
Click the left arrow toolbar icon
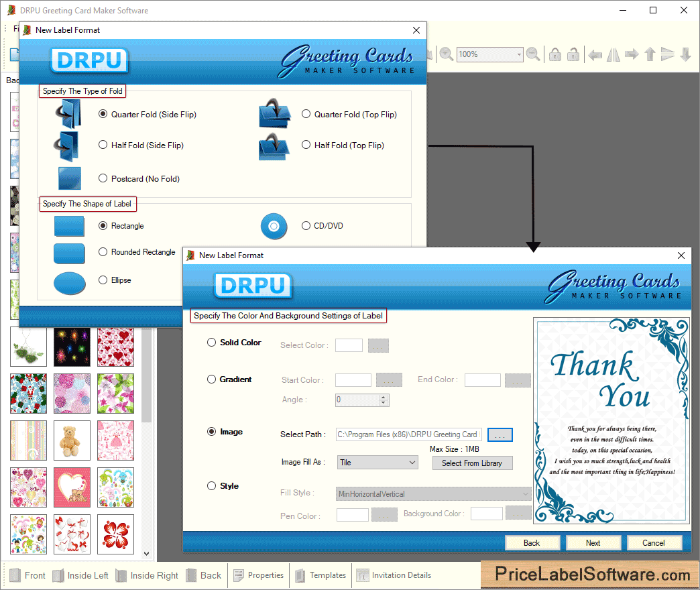(595, 55)
